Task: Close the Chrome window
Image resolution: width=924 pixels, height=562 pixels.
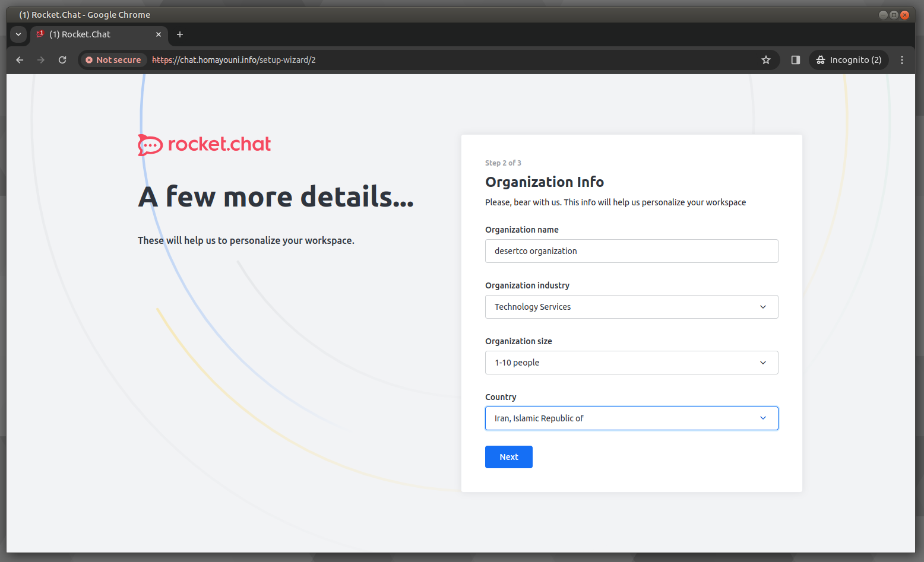Action: (x=904, y=15)
